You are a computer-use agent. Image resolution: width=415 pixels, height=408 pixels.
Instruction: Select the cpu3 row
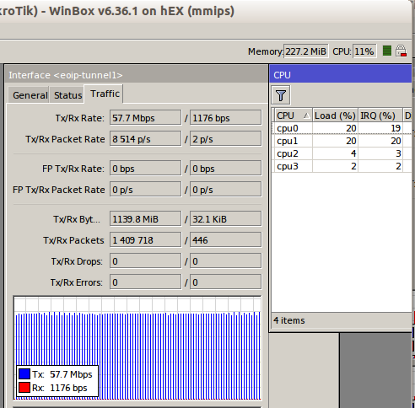coord(342,166)
